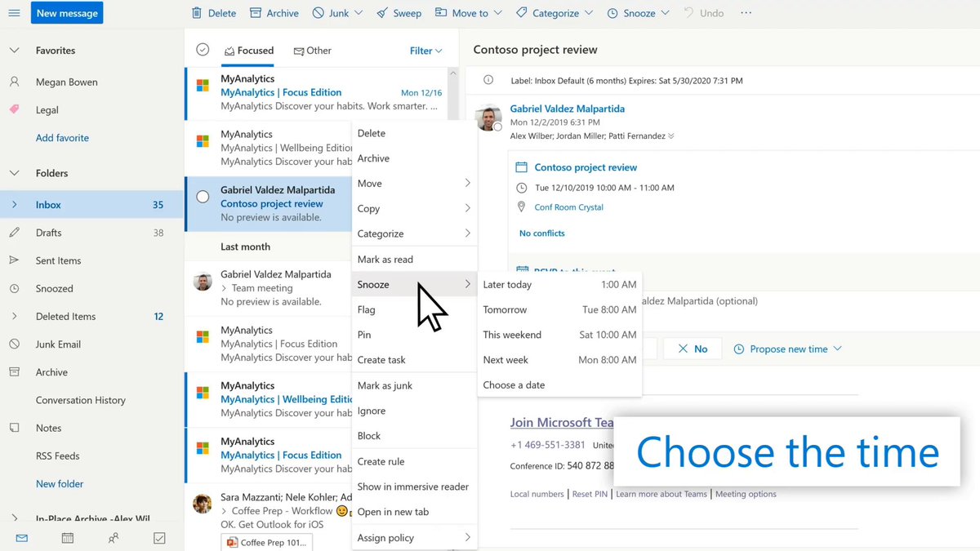Image resolution: width=980 pixels, height=551 pixels.
Task: Select Create rule in context menu
Action: (x=414, y=461)
